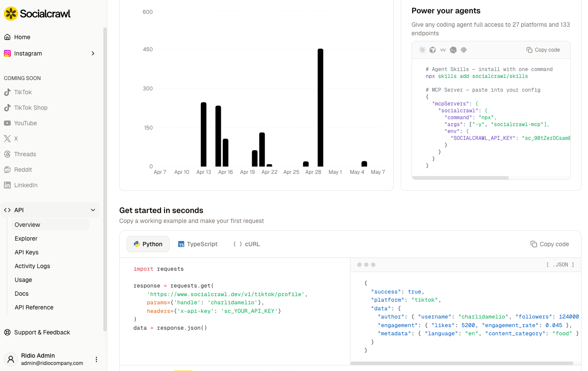Click the Threads icon in the sidebar
Viewport: 588px width, 371px height.
click(x=7, y=154)
